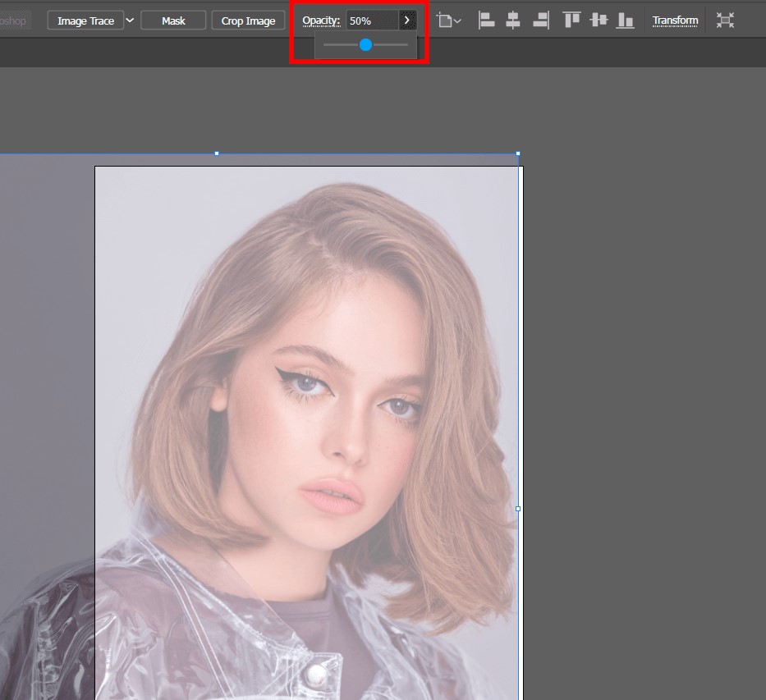Select Horizontal Align Center icon
Viewport: 766px width, 700px height.
513,21
